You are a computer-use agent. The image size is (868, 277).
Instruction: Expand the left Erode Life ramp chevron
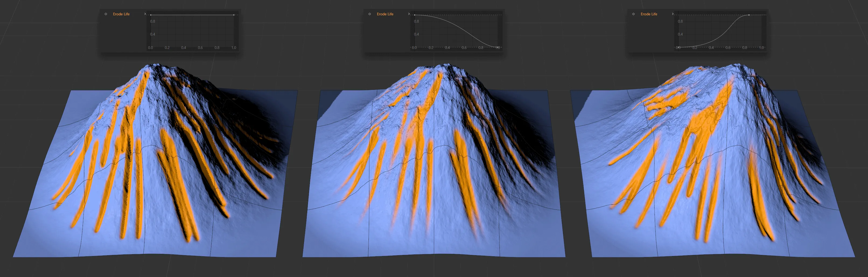(145, 14)
